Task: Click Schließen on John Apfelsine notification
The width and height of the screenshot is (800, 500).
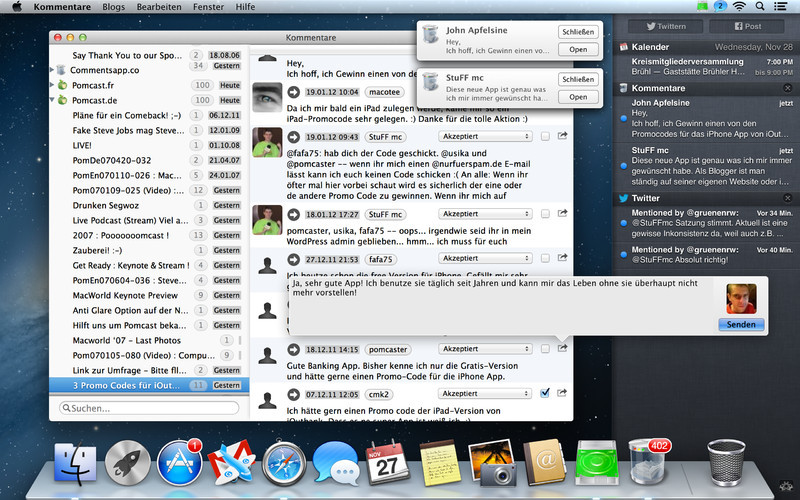Action: (578, 32)
